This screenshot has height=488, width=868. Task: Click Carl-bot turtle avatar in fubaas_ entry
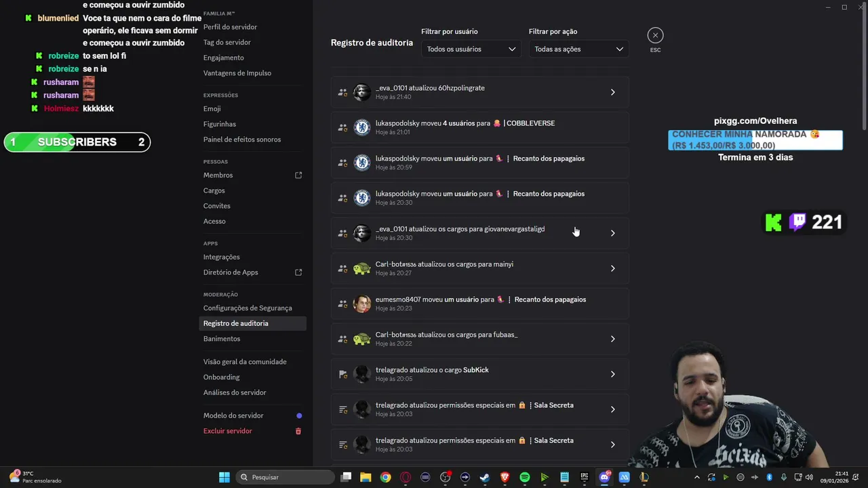(x=362, y=339)
